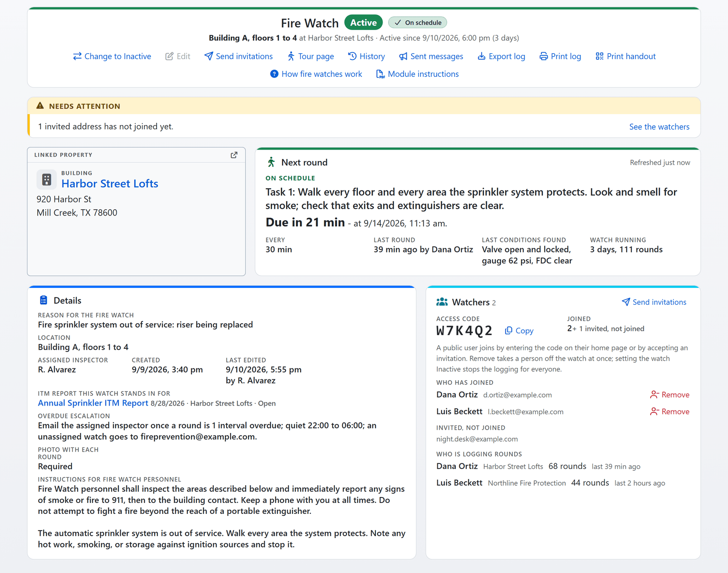Open the History log
This screenshot has height=573, width=728.
point(367,56)
